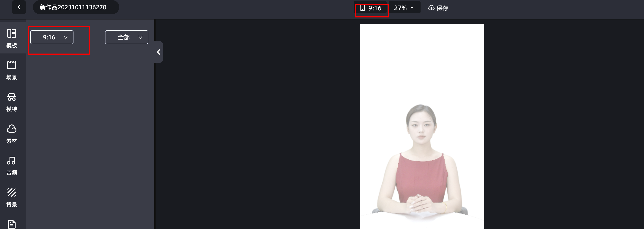Screen dimensions: 644x229
Task: Open the 模特 model panel
Action: [12, 102]
